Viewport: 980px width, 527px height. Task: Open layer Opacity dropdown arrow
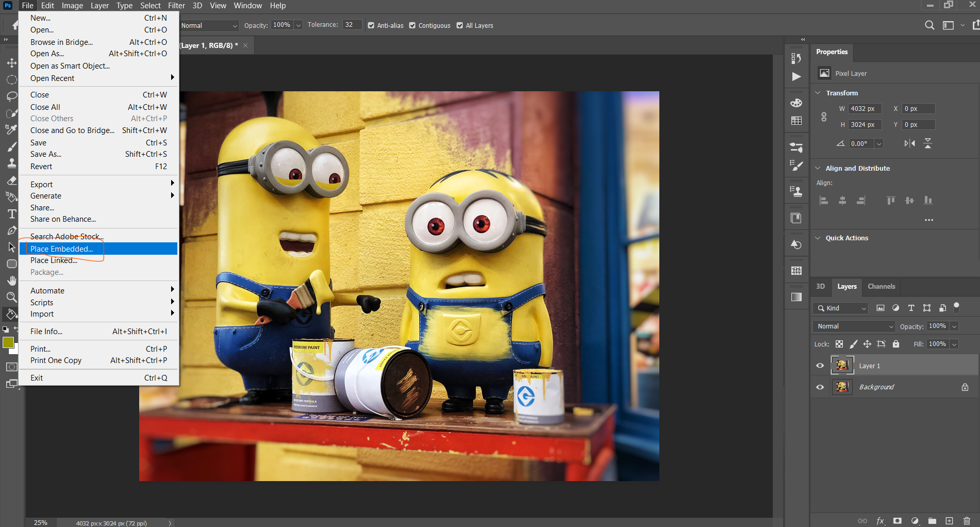point(954,326)
